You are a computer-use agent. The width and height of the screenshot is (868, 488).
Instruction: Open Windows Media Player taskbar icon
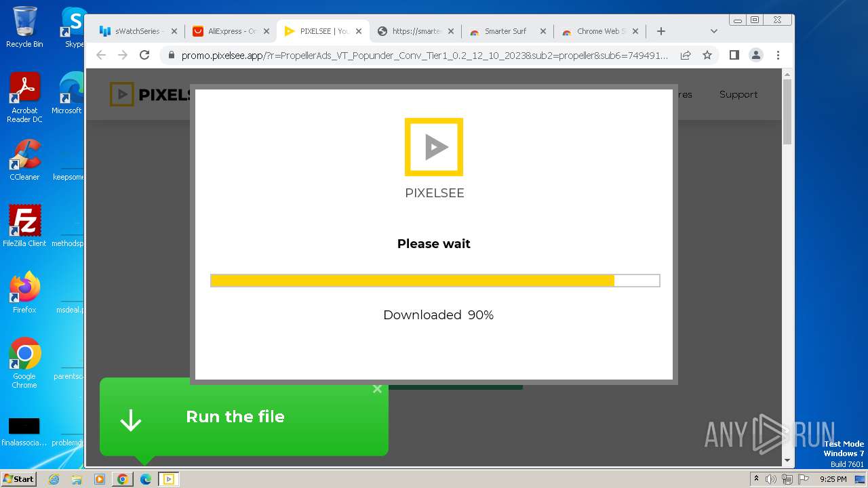100,479
